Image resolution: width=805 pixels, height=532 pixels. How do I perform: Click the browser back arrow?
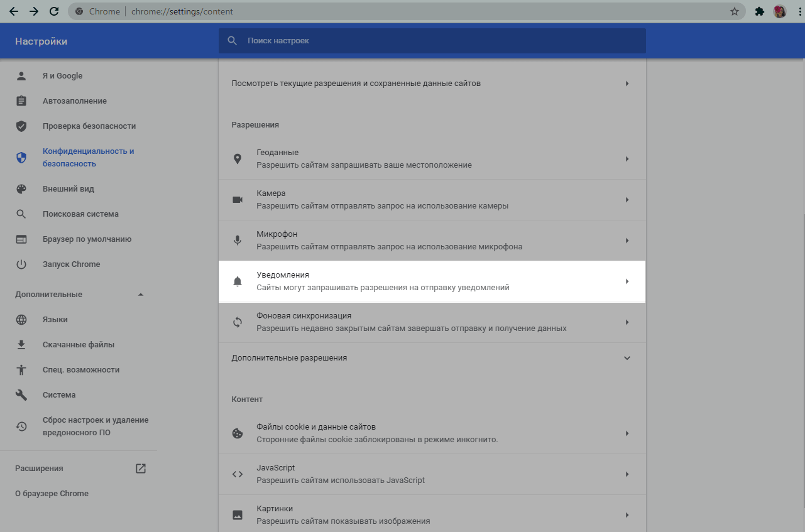point(14,11)
